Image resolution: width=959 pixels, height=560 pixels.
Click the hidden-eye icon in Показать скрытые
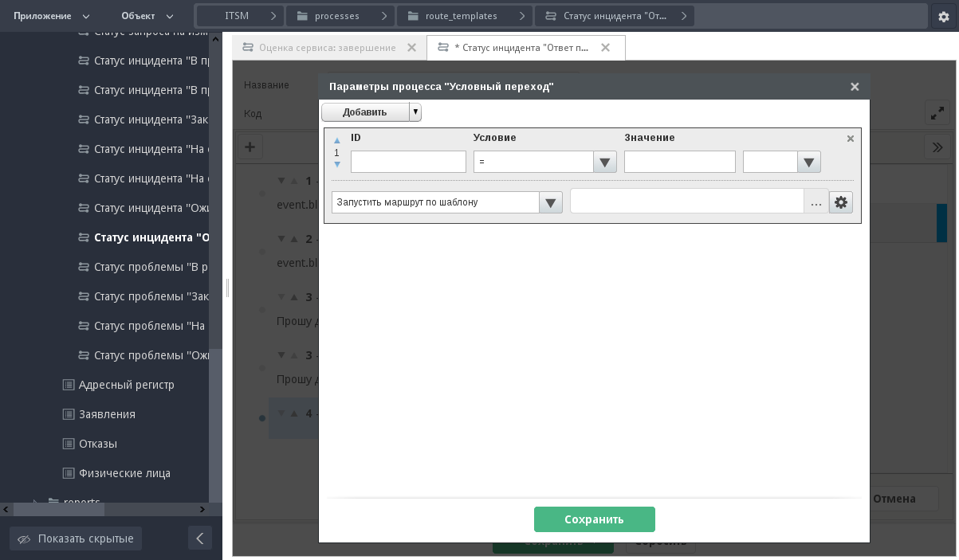coord(24,538)
